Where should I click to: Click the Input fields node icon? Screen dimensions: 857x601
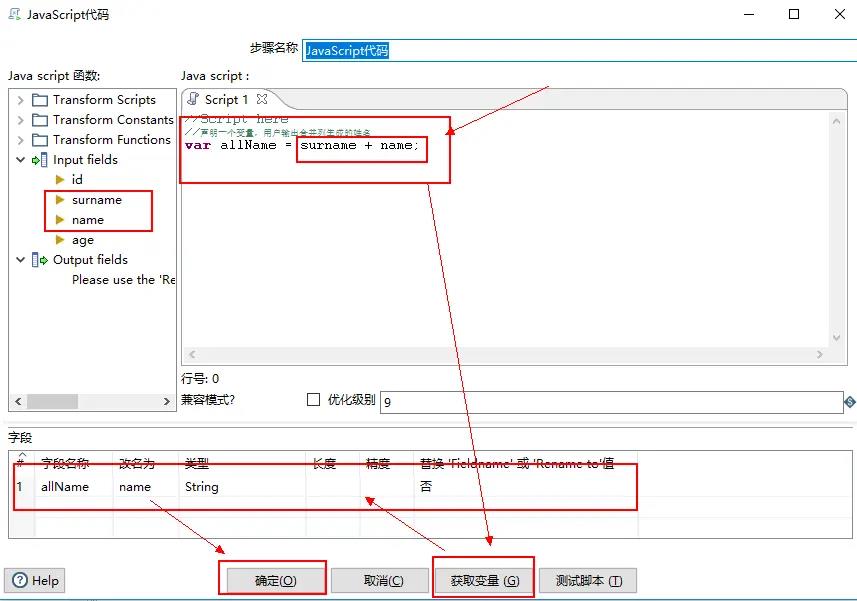(x=40, y=160)
